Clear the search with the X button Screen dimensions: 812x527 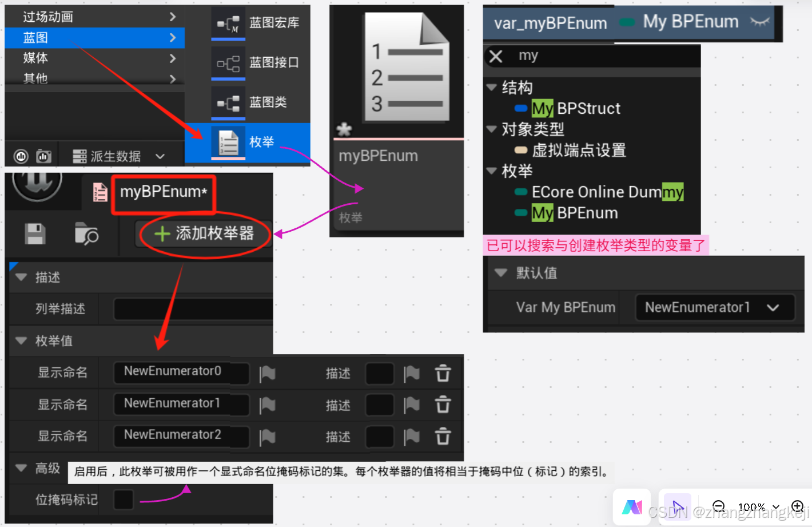pyautogui.click(x=495, y=56)
